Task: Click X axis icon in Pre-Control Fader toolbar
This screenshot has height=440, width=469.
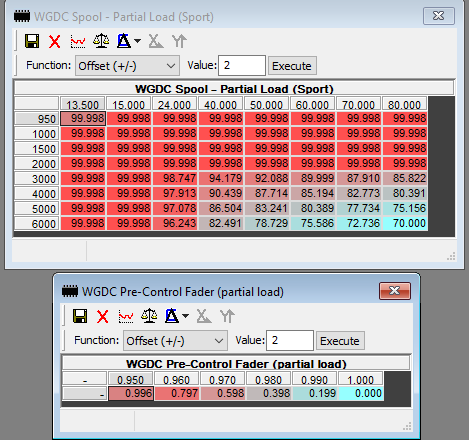Action: coord(203,316)
